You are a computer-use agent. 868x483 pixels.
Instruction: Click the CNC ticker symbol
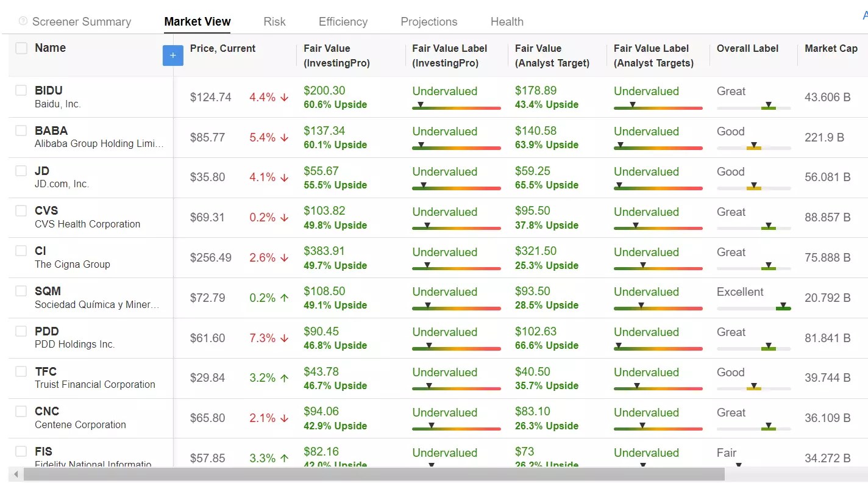point(47,411)
